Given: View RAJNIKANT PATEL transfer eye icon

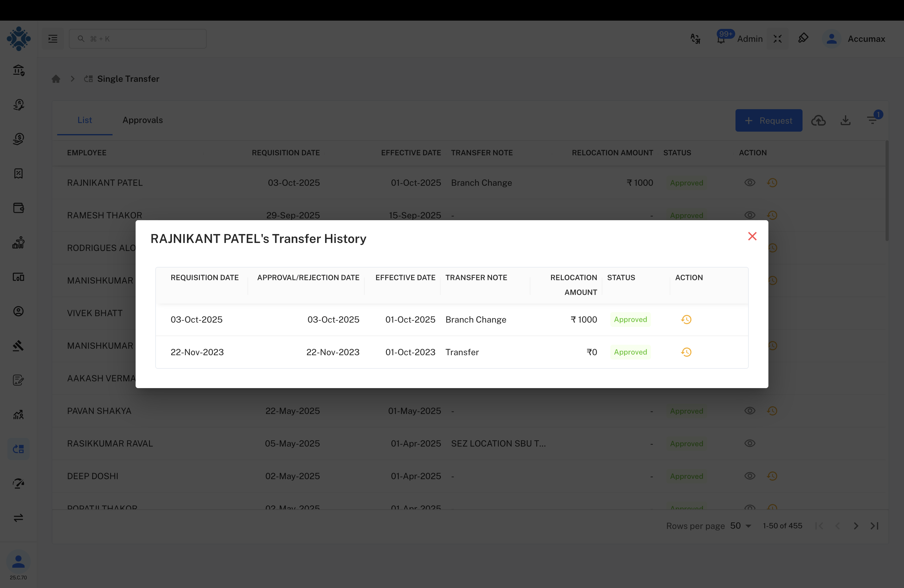Looking at the screenshot, I should (x=749, y=183).
